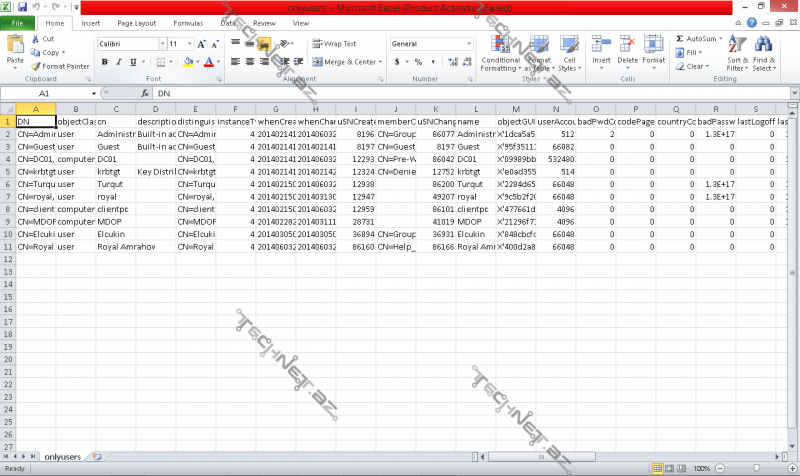Click the AutoSum button
The height and width of the screenshot is (476, 800).
tap(699, 39)
